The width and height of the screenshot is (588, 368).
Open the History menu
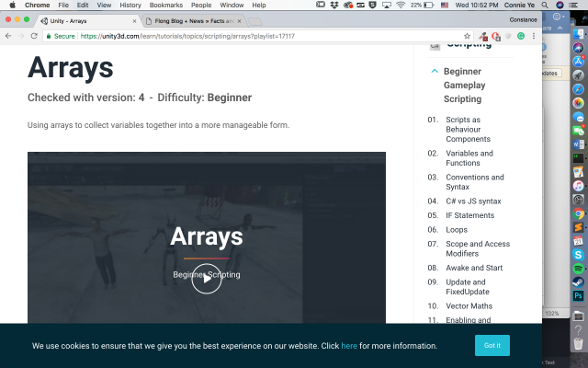130,5
